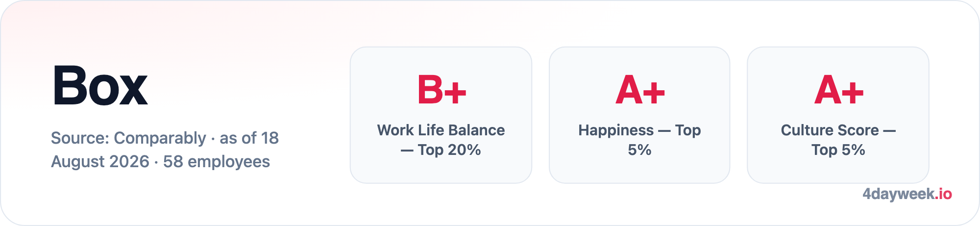Open the 4dayweek.io logo link
Screen dimensions: 980x226
coord(907,194)
